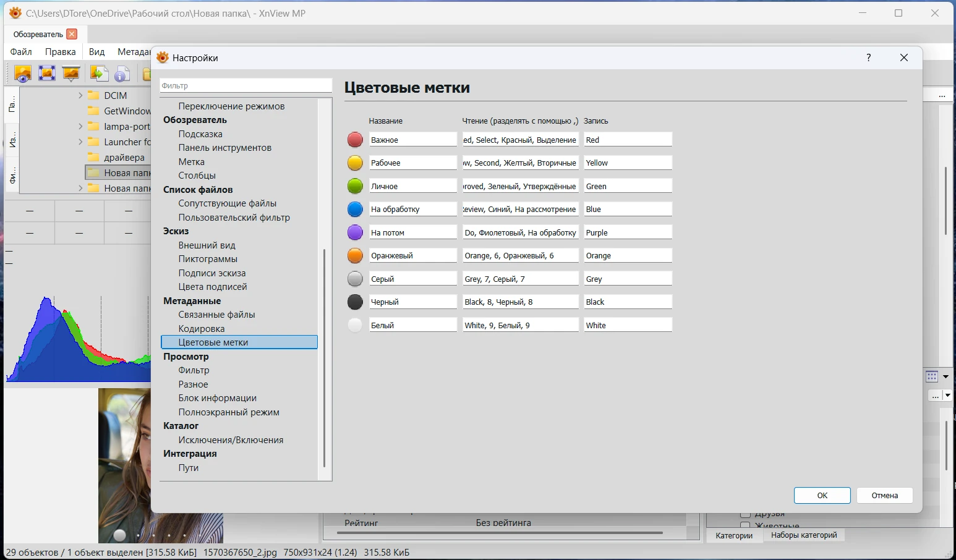Select Полноэкранный режим settings entry

[x=229, y=412]
